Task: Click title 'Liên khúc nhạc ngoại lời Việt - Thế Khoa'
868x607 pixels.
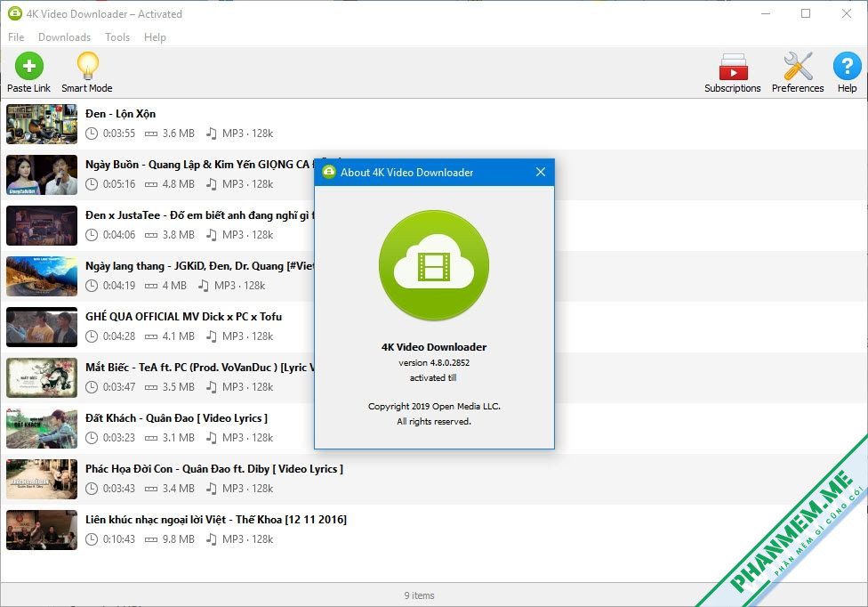Action: tap(184, 520)
